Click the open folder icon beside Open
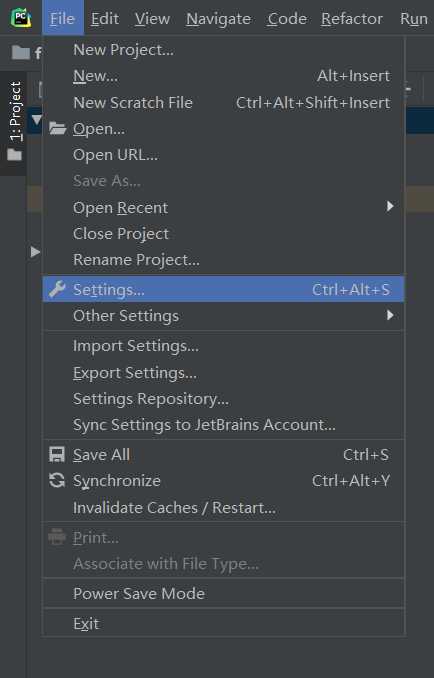Screen dimensions: 434x678 [57, 128]
